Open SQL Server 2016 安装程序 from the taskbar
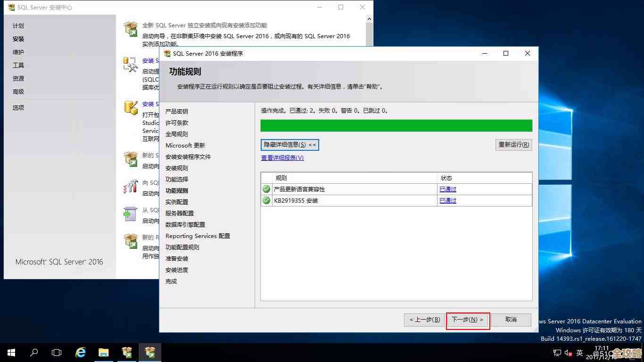This screenshot has height=362, width=644. point(150,352)
